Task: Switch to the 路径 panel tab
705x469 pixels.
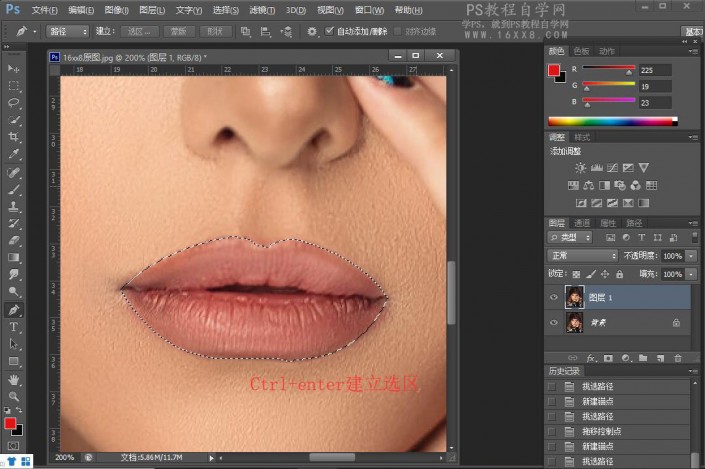Action: point(634,223)
